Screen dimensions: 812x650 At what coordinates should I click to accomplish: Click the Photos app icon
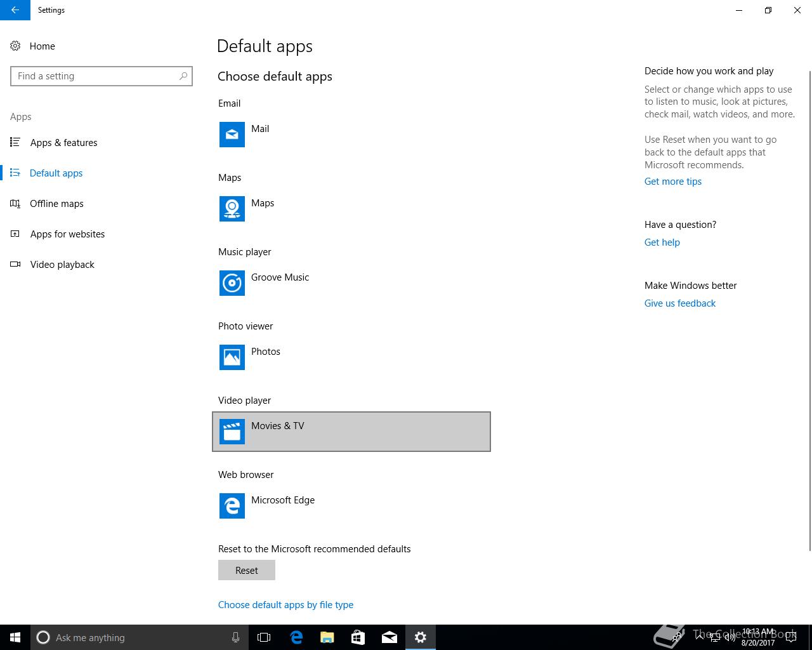coord(232,357)
